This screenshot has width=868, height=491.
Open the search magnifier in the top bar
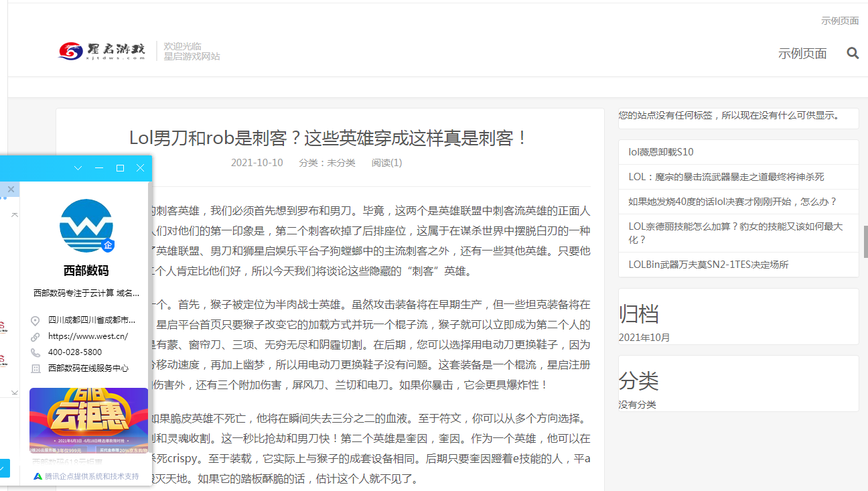point(852,53)
